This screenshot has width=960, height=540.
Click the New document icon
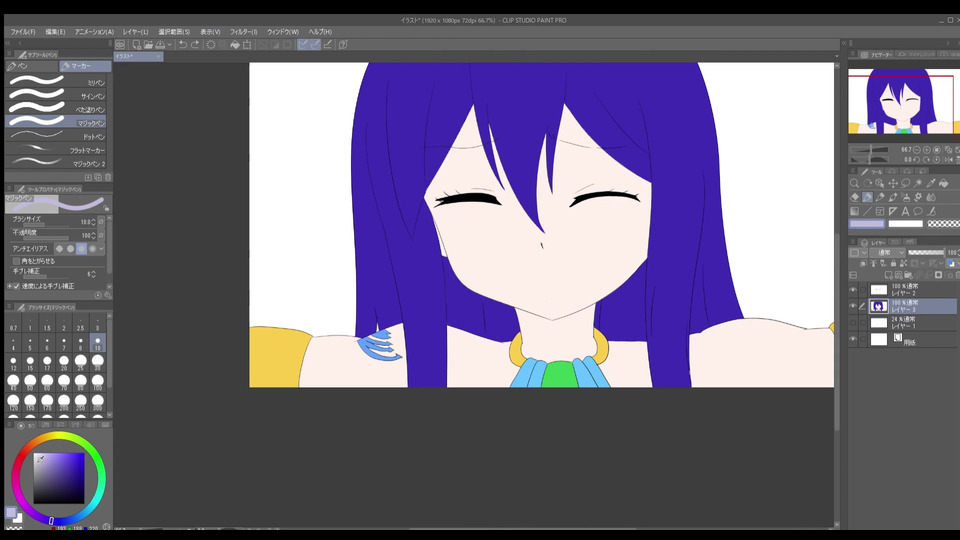[136, 45]
